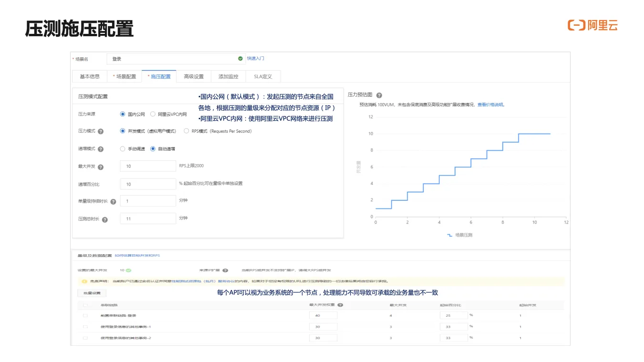
Task: Click the yellow warning icon before 免责声明
Action: click(84, 281)
